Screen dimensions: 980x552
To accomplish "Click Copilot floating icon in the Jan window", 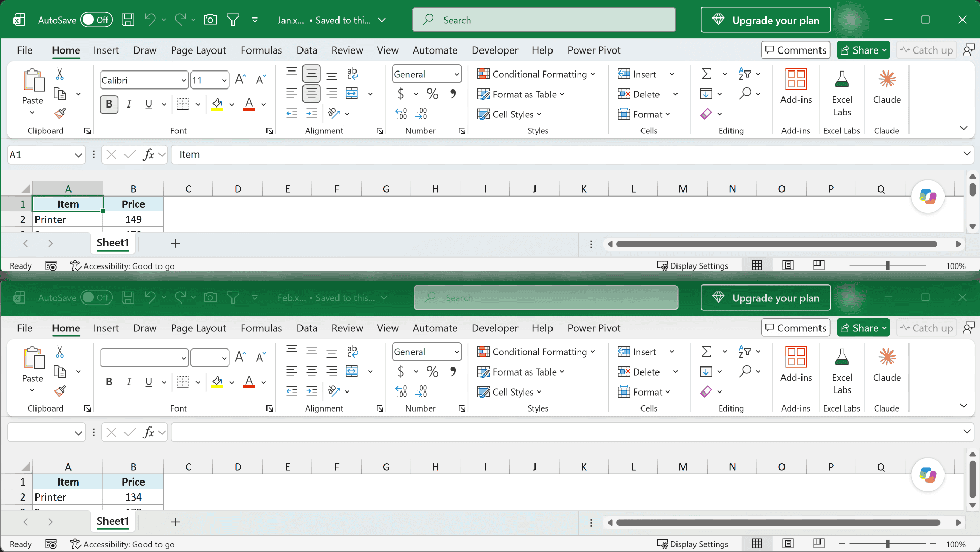I will pyautogui.click(x=928, y=197).
